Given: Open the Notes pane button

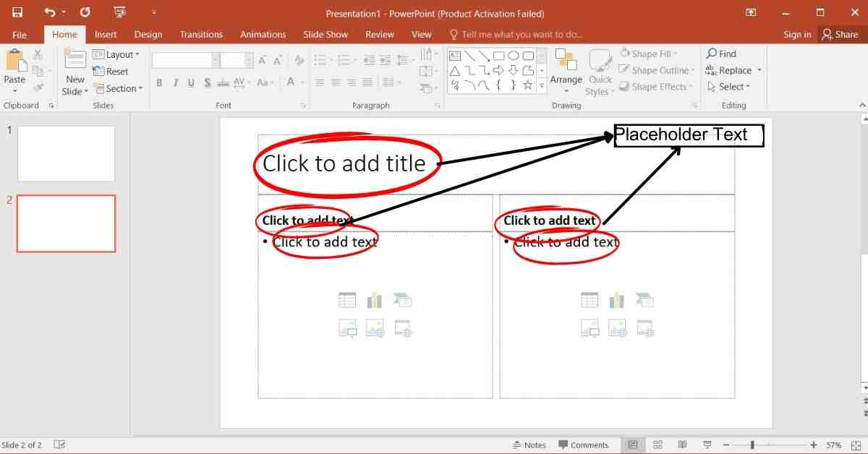Looking at the screenshot, I should (x=529, y=445).
